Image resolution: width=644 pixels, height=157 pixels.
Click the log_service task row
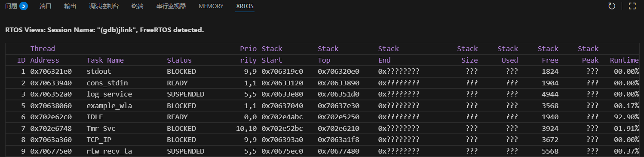click(322, 94)
